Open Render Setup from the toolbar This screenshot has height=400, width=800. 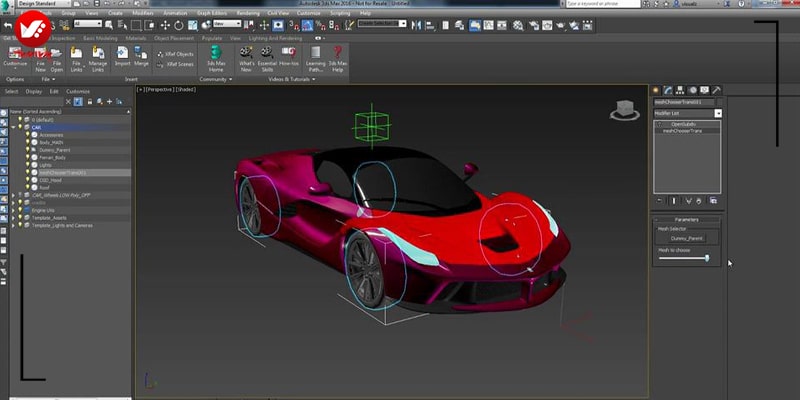[x=534, y=25]
